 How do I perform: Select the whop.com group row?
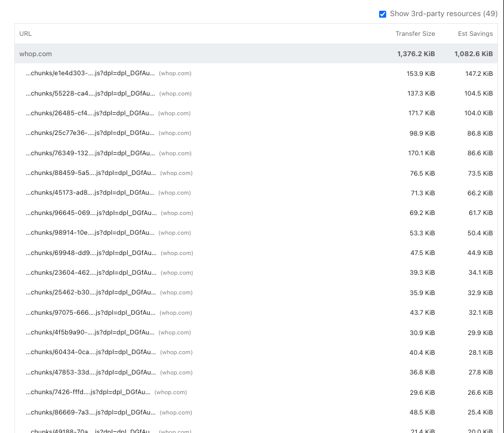tap(36, 54)
